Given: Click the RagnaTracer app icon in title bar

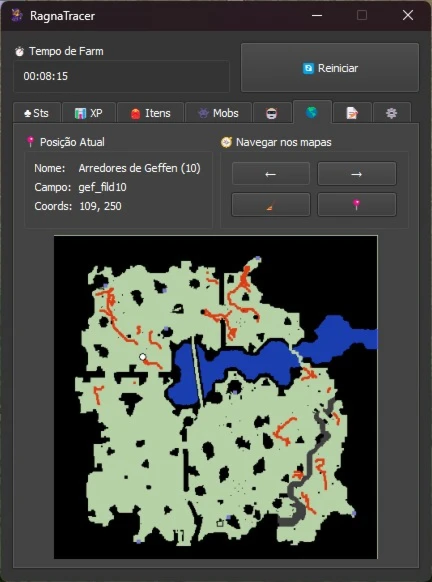Looking at the screenshot, I should [17, 15].
